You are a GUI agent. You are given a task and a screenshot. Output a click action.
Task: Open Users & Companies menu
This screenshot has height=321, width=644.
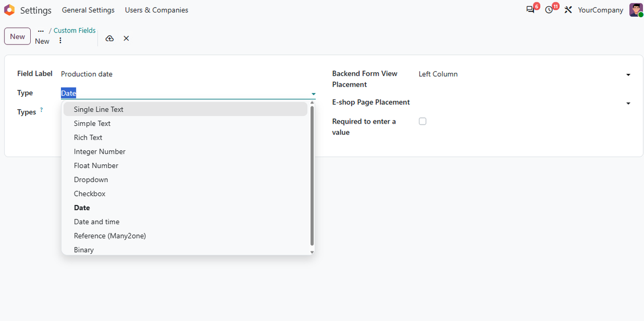157,10
